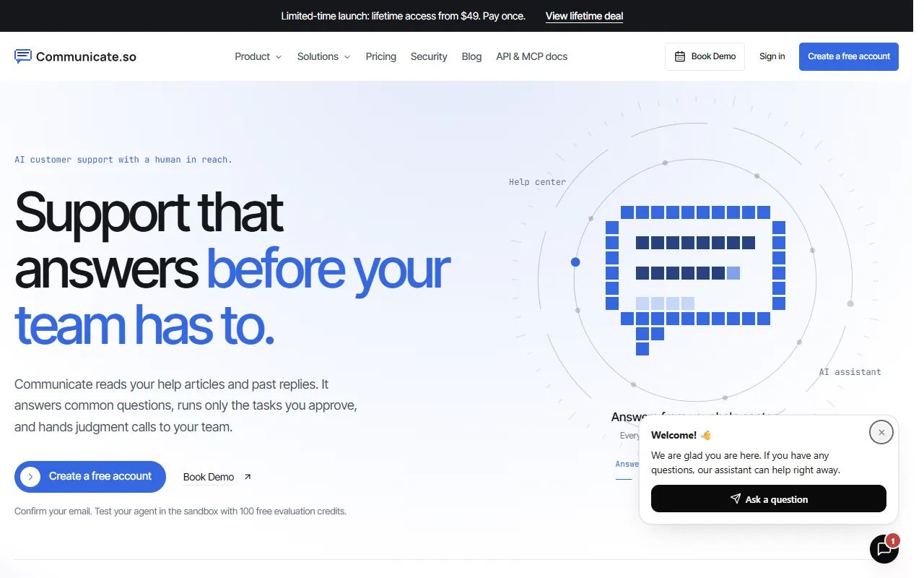The height and width of the screenshot is (578, 924).
Task: Open the Pricing page
Action: click(x=381, y=56)
